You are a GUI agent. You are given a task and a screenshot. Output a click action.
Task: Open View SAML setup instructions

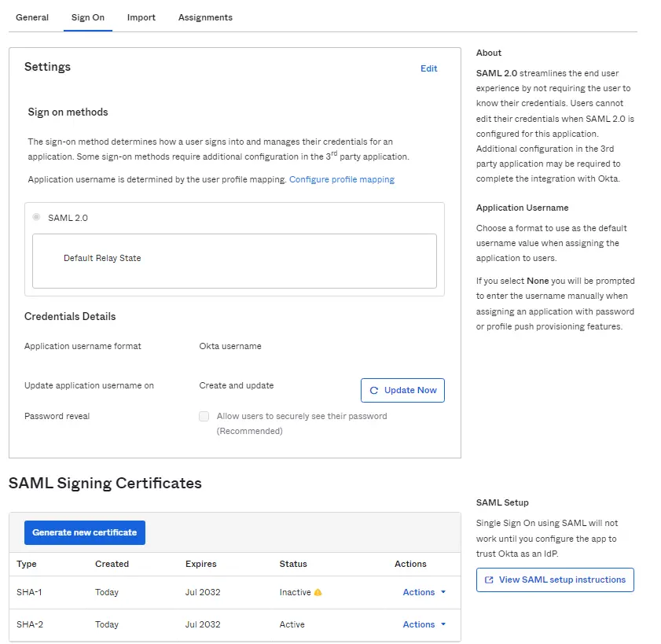pyautogui.click(x=555, y=580)
